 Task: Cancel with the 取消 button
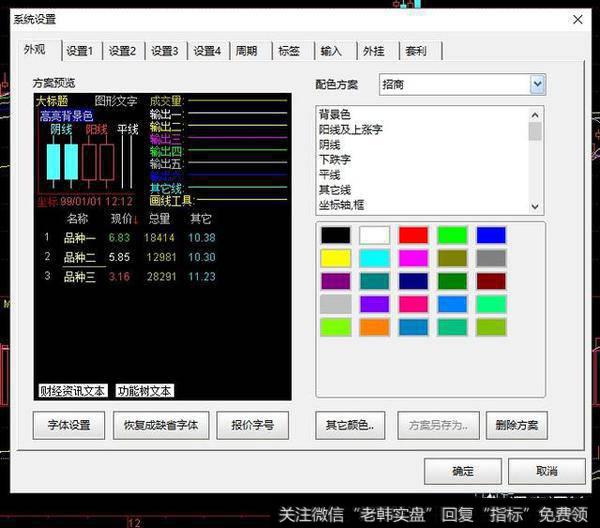(546, 471)
